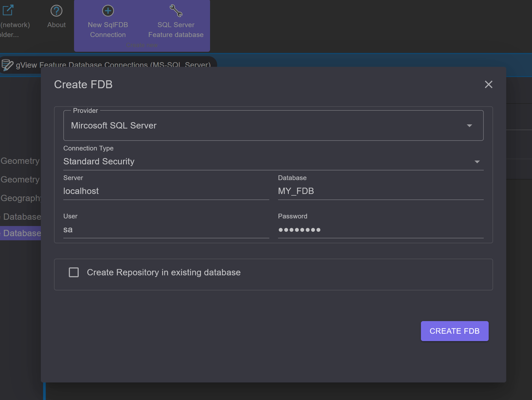
Task: Click the Password input field
Action: pyautogui.click(x=381, y=229)
